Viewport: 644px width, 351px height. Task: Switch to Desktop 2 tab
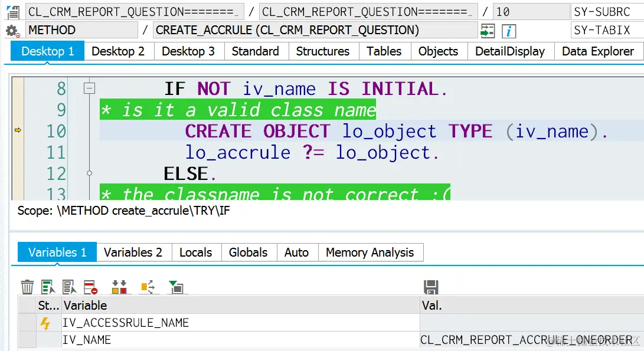[x=118, y=51]
